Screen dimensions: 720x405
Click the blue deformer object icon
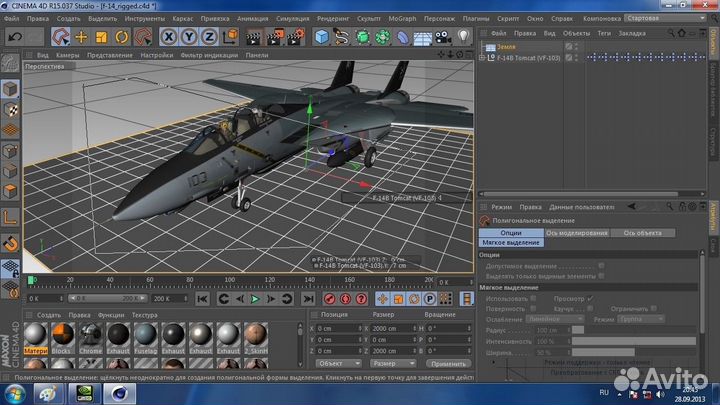click(403, 37)
